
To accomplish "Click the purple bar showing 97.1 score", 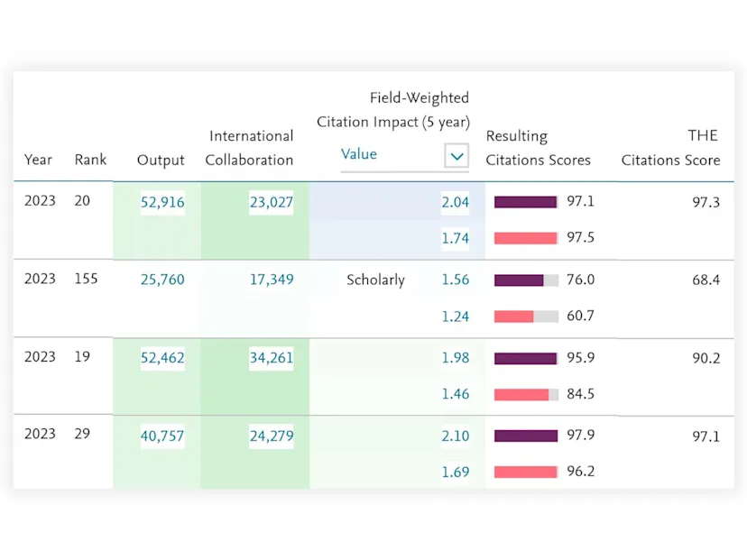I will coord(526,202).
